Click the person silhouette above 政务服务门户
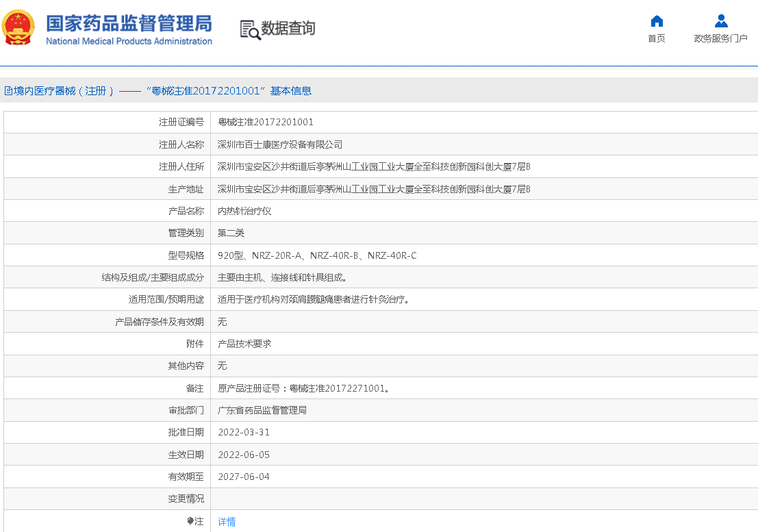 (720, 20)
